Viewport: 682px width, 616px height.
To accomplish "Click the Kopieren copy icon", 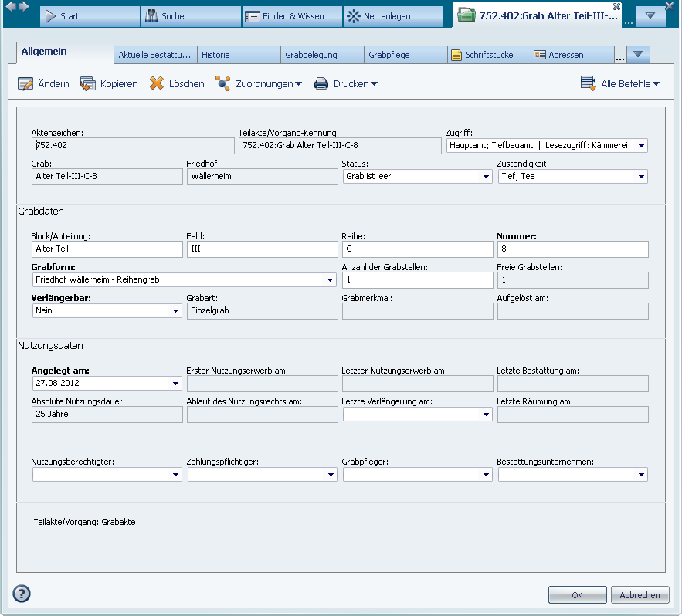I will [x=88, y=84].
